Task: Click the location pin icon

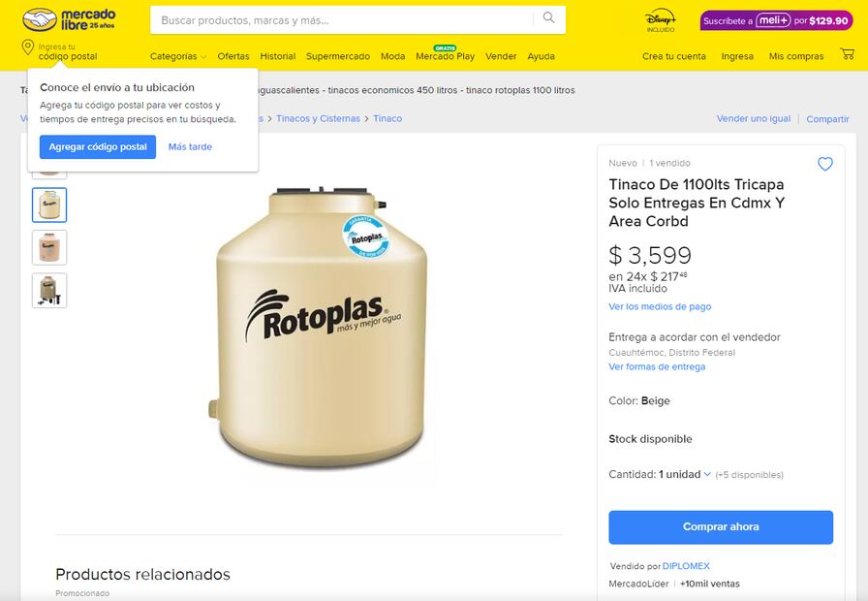Action: [28, 47]
